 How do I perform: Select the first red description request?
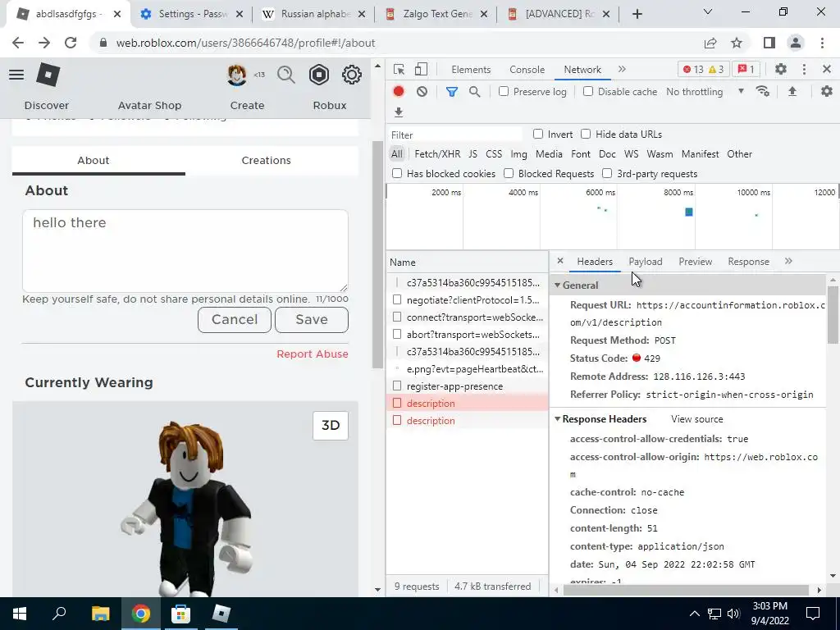click(467, 404)
